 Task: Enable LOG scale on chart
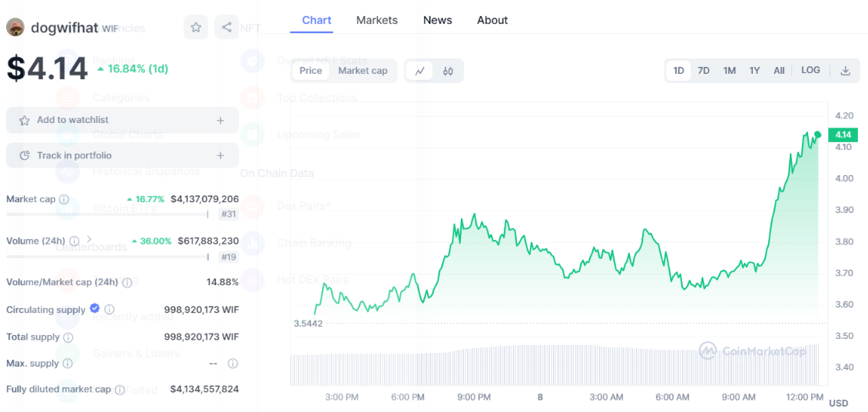[810, 70]
